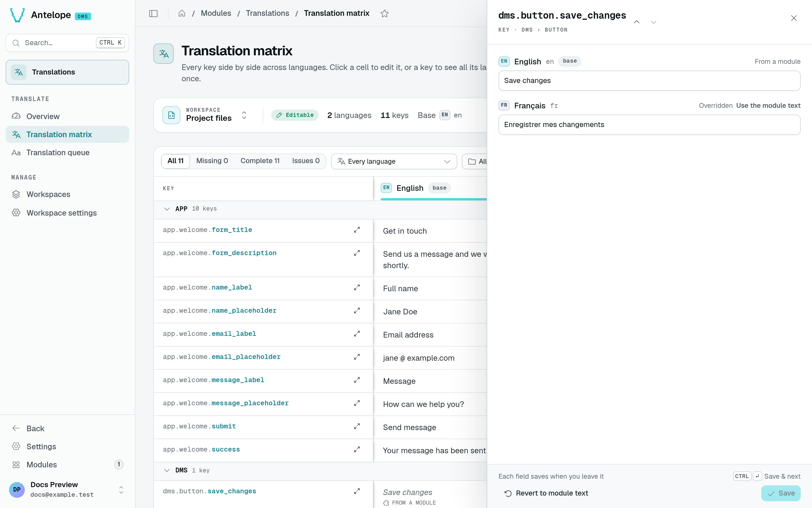The image size is (812, 508).
Task: Close the dms.button.save_changes panel
Action: (x=794, y=18)
